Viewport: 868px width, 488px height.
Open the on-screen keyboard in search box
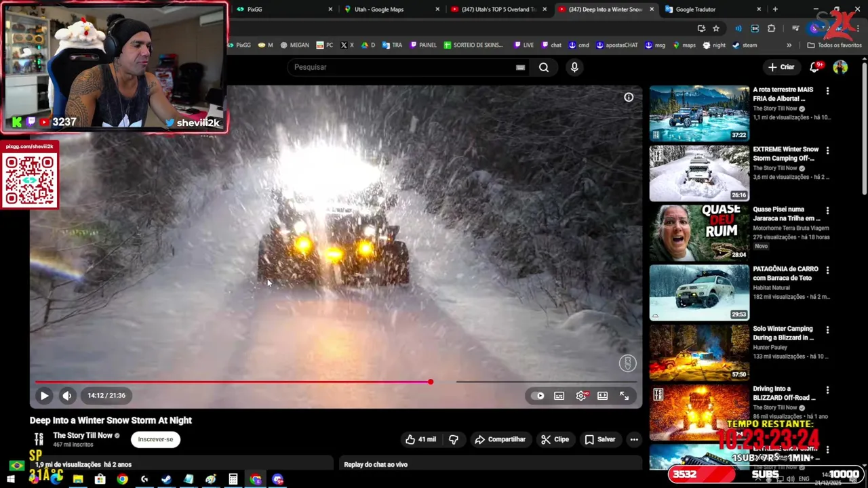[520, 67]
